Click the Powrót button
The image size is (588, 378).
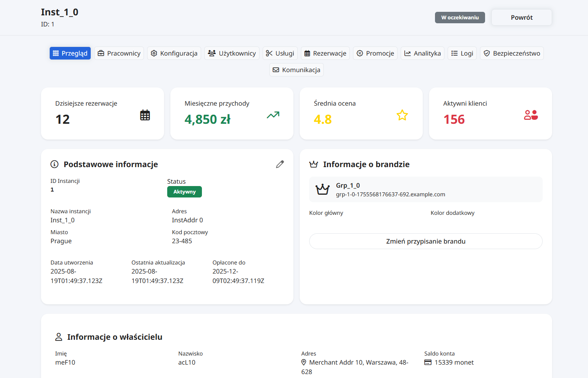point(522,17)
